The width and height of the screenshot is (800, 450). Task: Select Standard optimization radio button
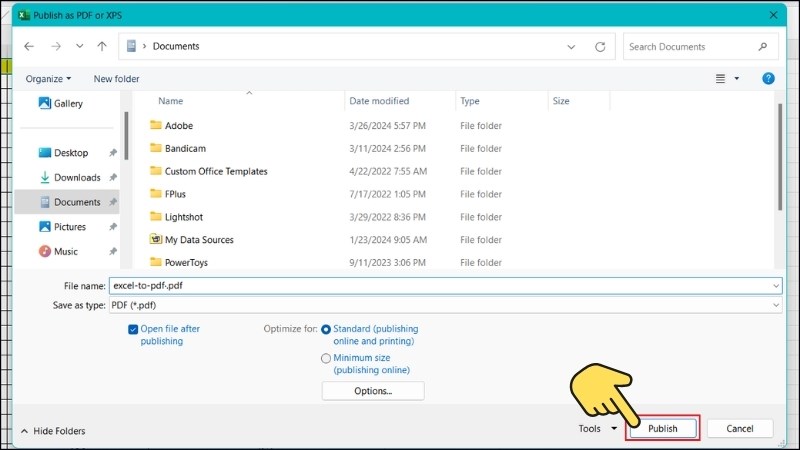(x=326, y=329)
